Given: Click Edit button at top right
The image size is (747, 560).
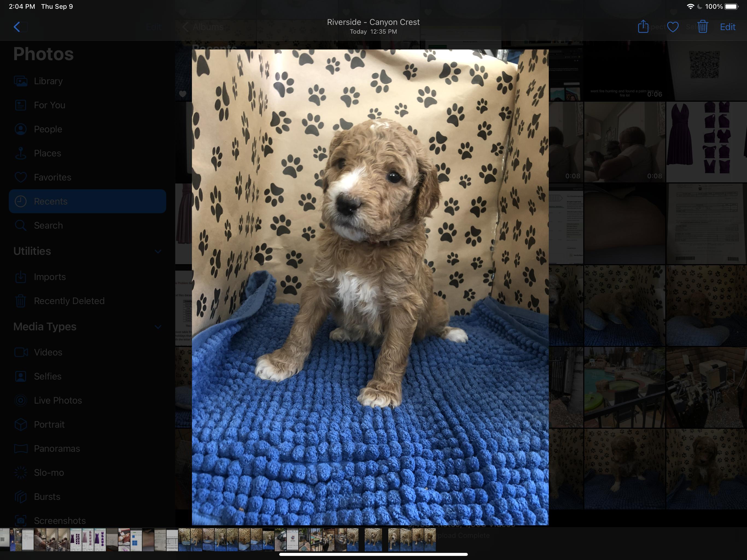Looking at the screenshot, I should pyautogui.click(x=727, y=27).
